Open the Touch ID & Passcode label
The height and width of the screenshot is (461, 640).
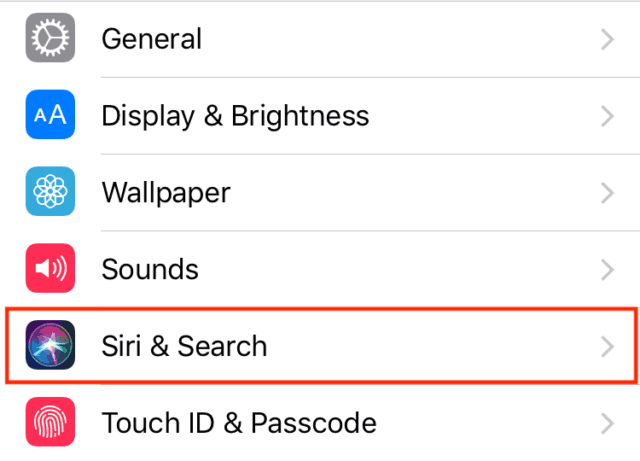(239, 423)
